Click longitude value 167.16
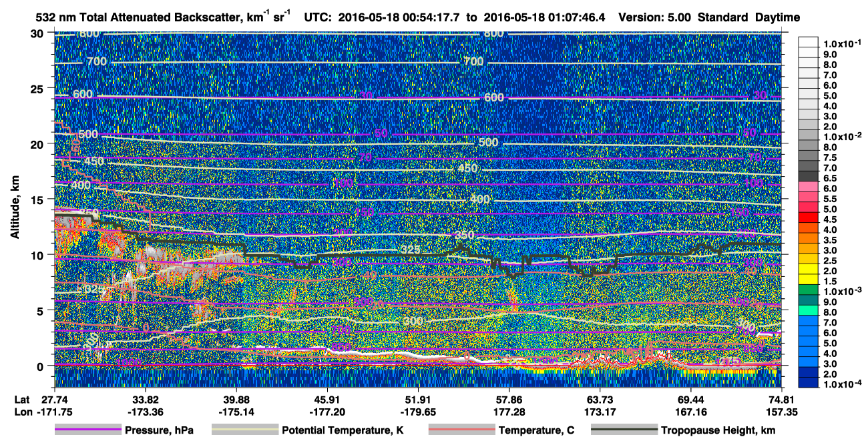The width and height of the screenshot is (868, 445). [691, 412]
